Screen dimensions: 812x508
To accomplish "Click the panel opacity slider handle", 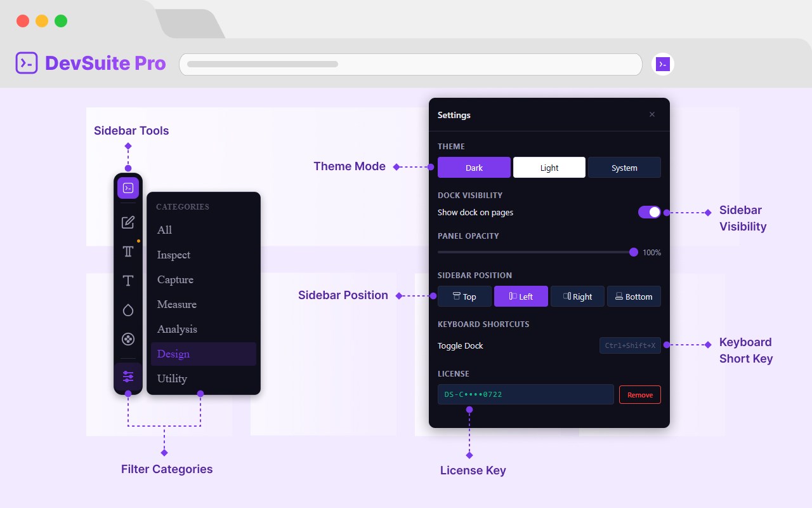I will [634, 252].
